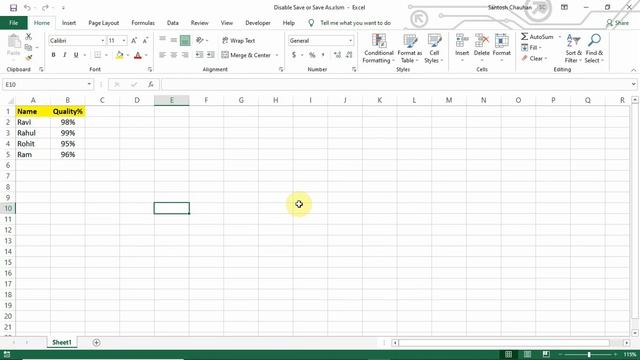Open Conditional Formatting in Styles group
The height and width of the screenshot is (360, 640).
coord(379,48)
